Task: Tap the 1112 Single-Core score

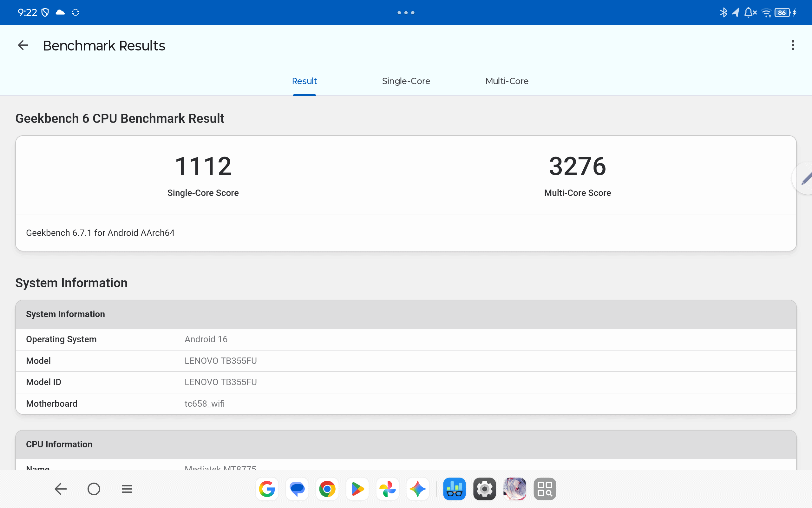Action: tap(203, 166)
